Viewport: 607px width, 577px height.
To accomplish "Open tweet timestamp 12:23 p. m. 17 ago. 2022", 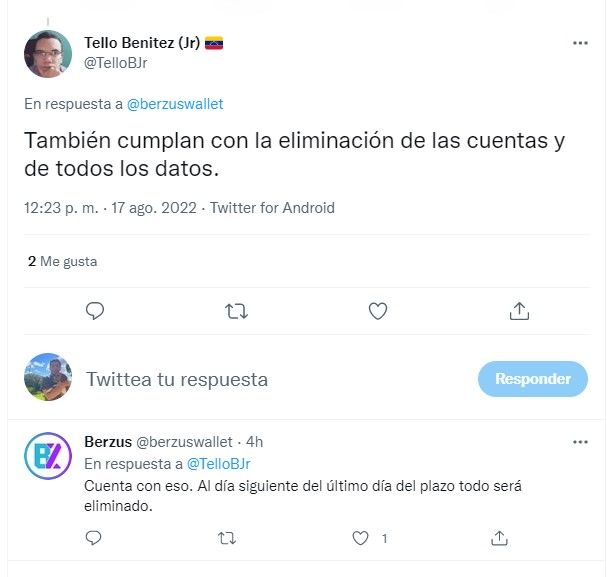I will [110, 208].
